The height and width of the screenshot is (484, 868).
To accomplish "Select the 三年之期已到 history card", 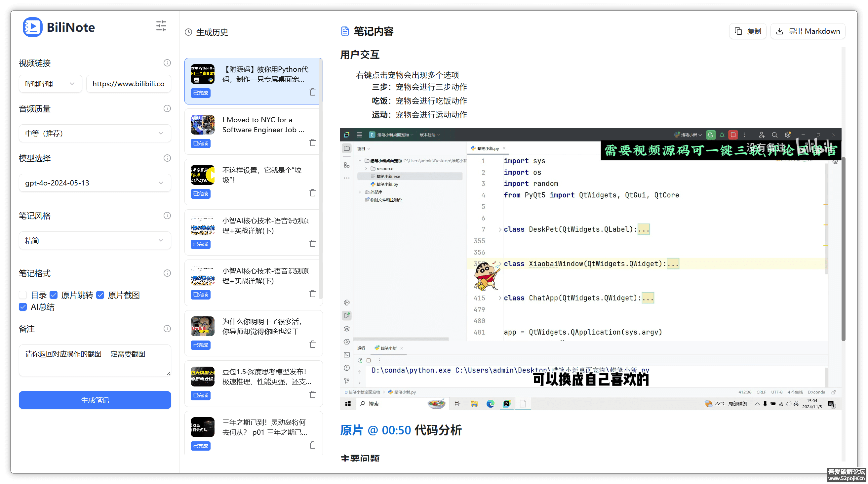I will pos(254,433).
